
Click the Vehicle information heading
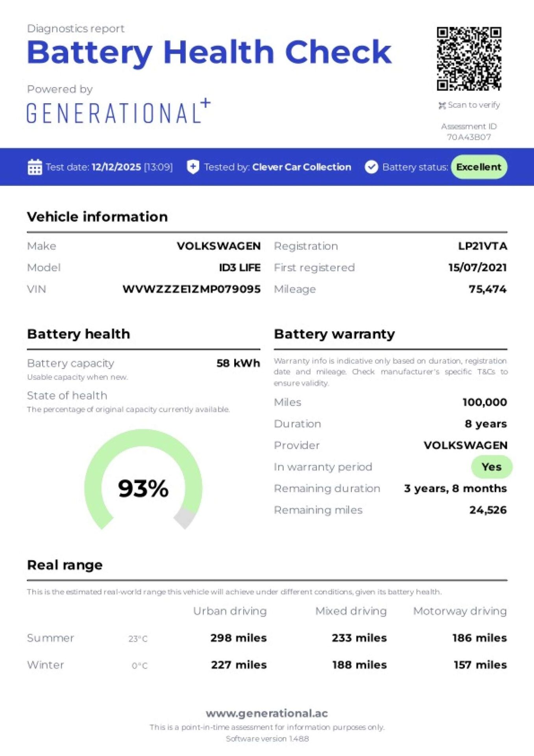click(x=97, y=217)
